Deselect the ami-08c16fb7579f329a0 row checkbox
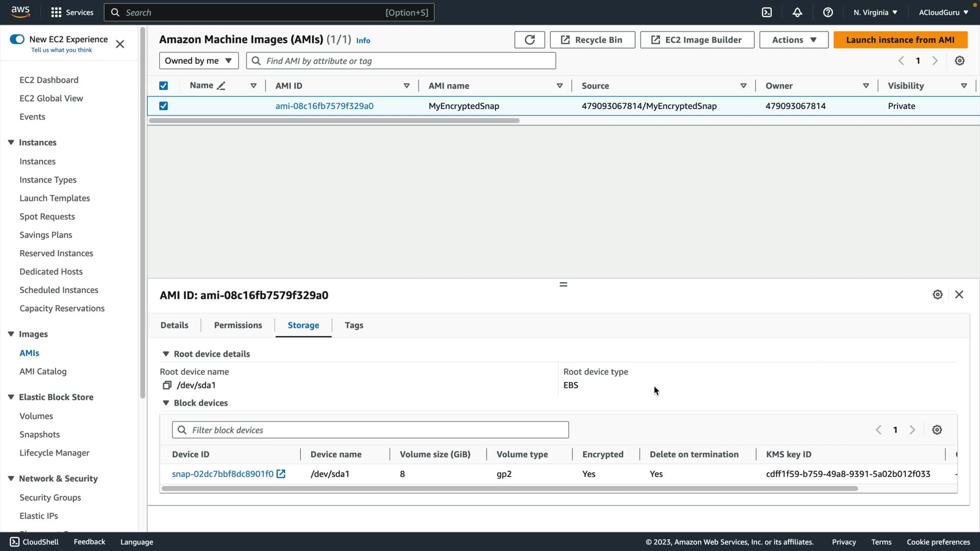The image size is (980, 551). 163,106
